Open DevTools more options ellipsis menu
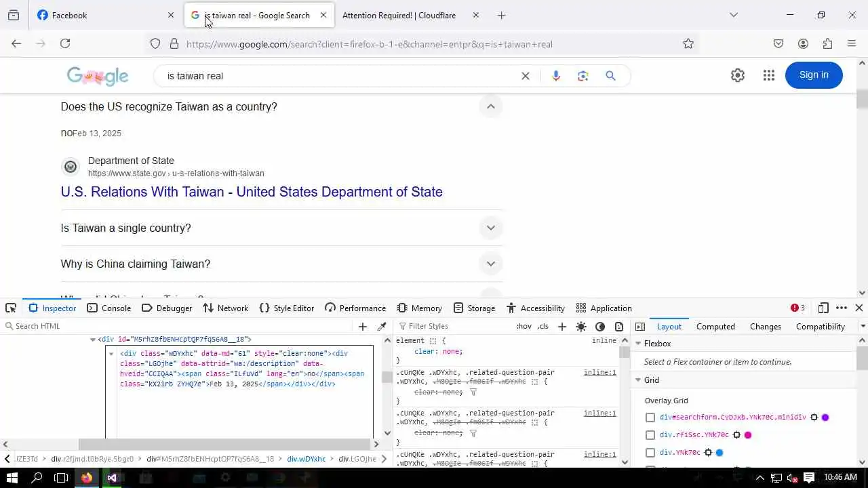This screenshot has height=488, width=868. pos(842,308)
